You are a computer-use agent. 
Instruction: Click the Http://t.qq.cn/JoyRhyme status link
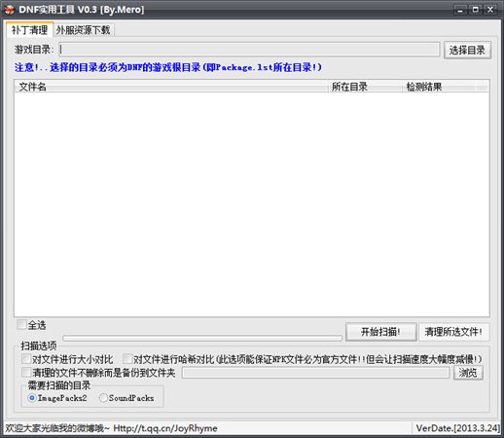(165, 428)
